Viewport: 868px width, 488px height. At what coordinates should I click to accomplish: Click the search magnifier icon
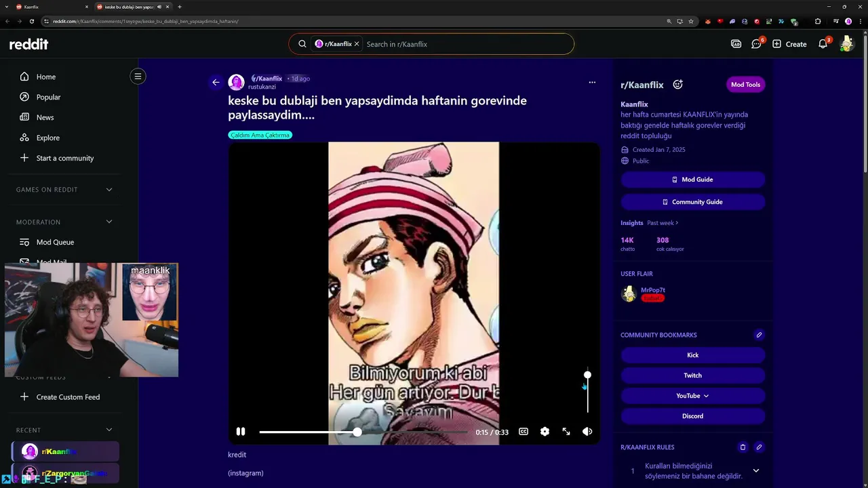302,44
